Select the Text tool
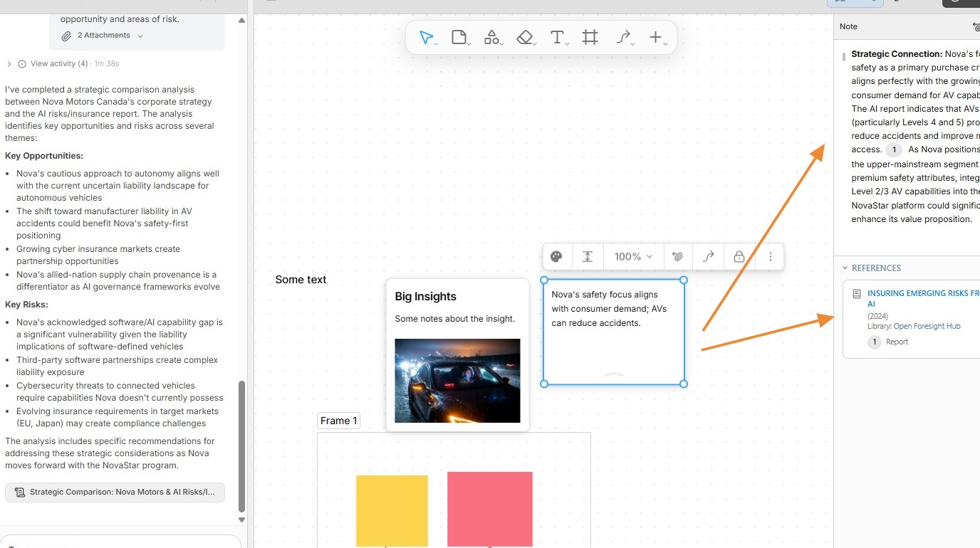This screenshot has width=980, height=548. point(557,38)
